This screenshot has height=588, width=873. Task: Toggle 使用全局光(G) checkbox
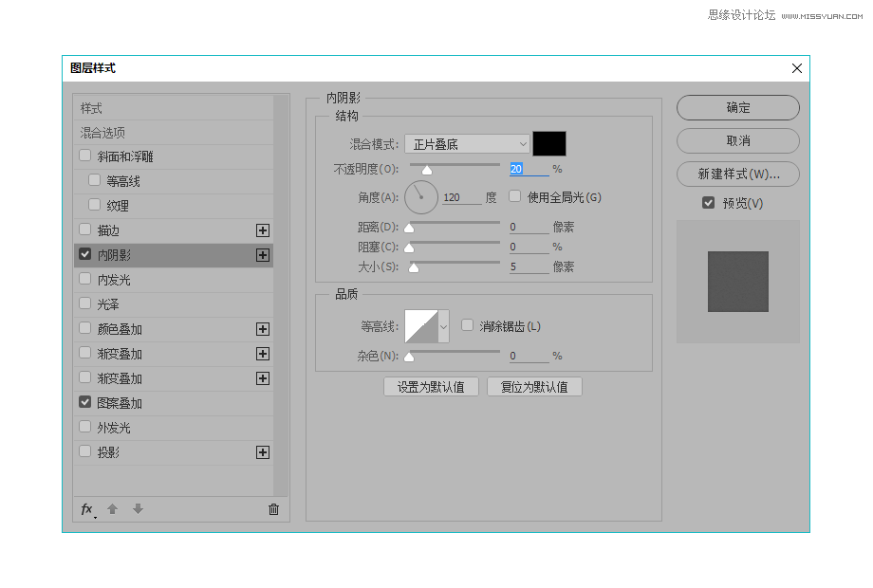tap(515, 196)
